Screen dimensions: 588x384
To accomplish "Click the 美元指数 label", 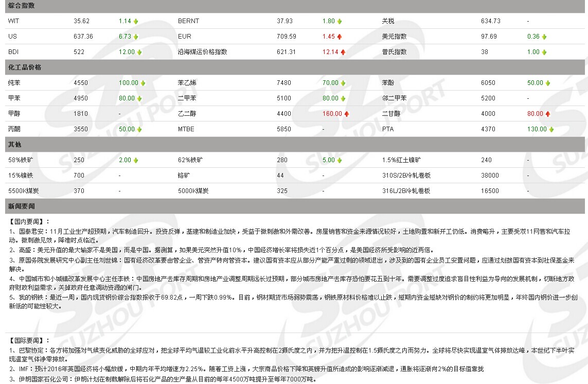I will point(394,37).
